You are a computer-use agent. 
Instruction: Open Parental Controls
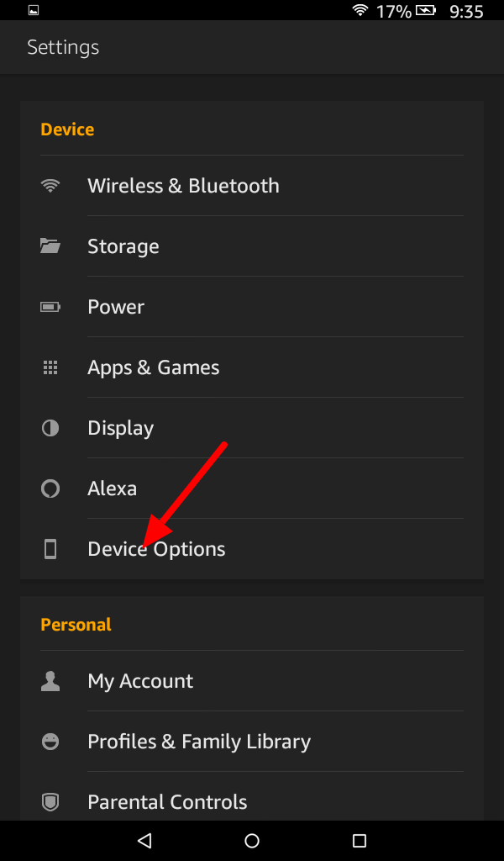252,802
